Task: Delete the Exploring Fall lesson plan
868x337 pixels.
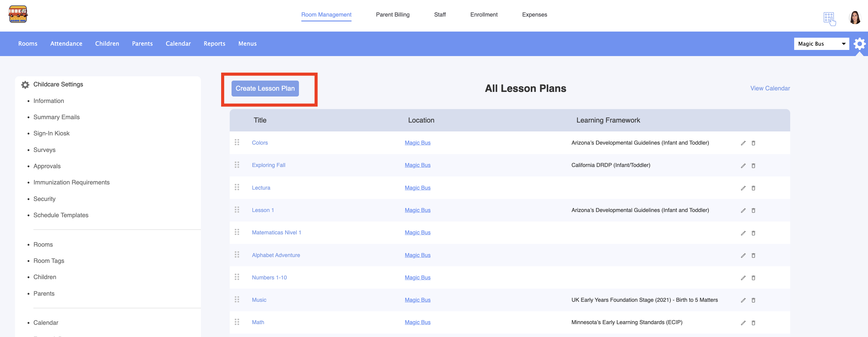Action: 753,165
